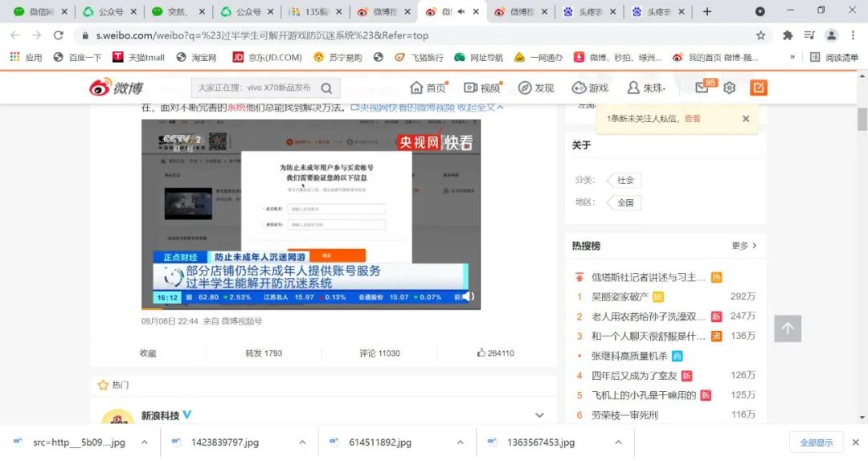Expand options for 1363567453.jpg download

coord(618,443)
